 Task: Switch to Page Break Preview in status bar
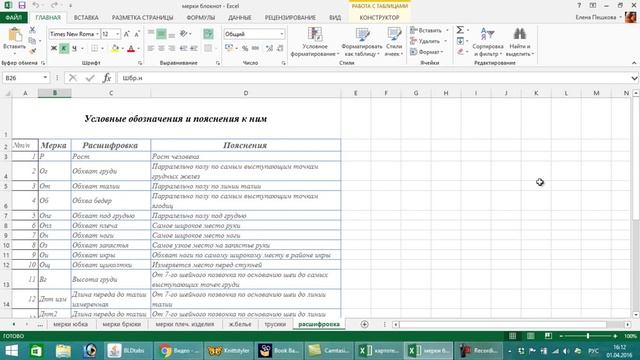tap(548, 336)
